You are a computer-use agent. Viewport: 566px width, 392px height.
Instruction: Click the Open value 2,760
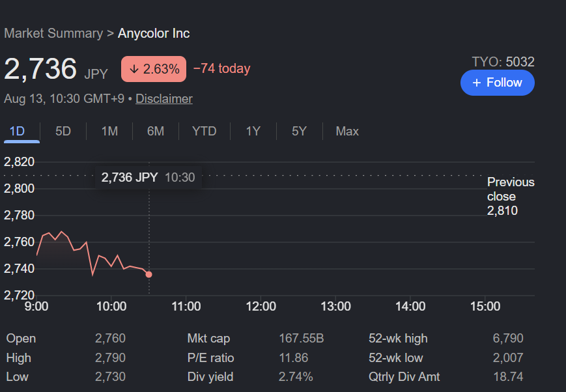point(110,338)
